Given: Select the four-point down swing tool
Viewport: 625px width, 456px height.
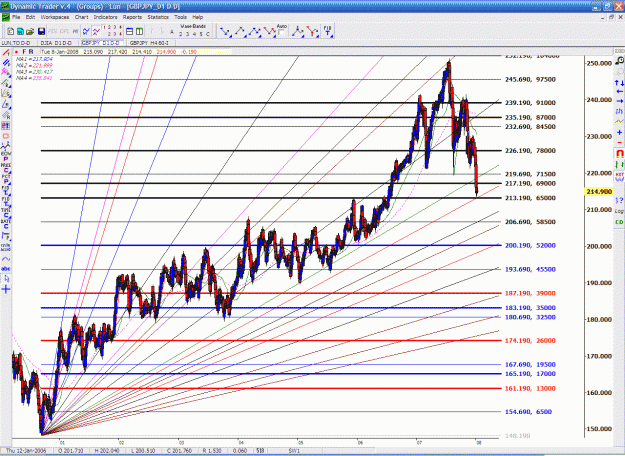Looking at the screenshot, I should (x=269, y=31).
